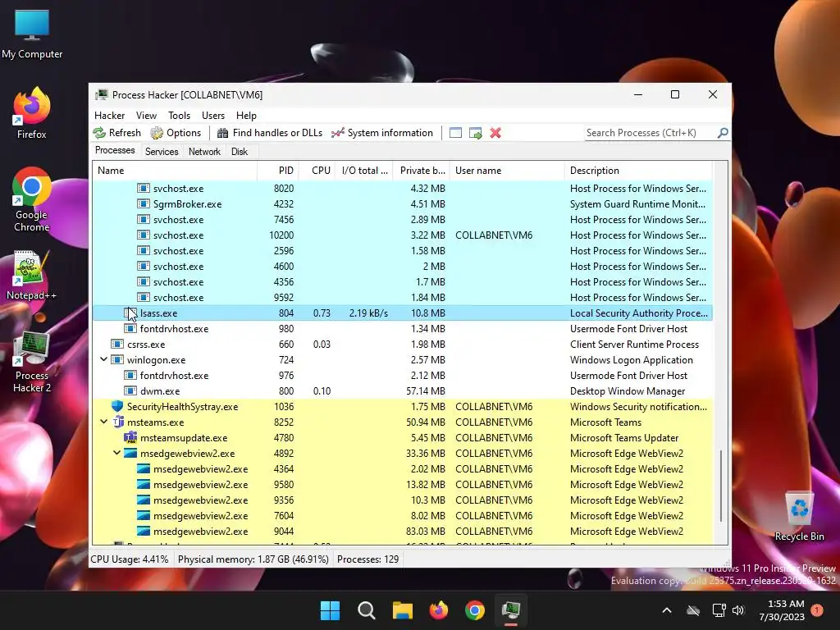Screen dimensions: 840x630
Task: Click the search magnifier icon
Action: (x=723, y=132)
